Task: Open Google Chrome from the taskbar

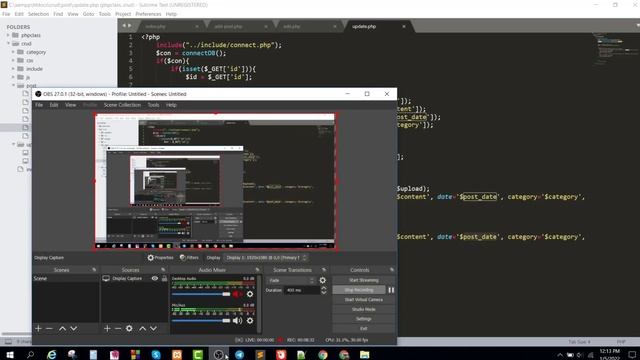Action: pyautogui.click(x=323, y=354)
